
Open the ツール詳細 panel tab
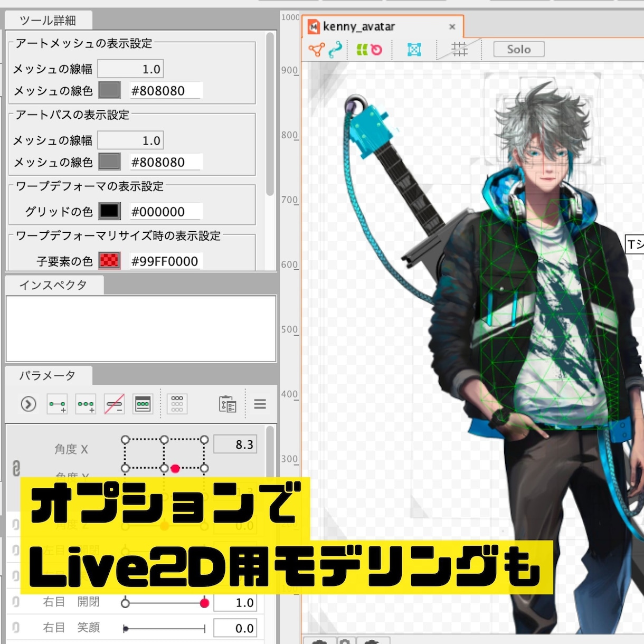coord(48,21)
